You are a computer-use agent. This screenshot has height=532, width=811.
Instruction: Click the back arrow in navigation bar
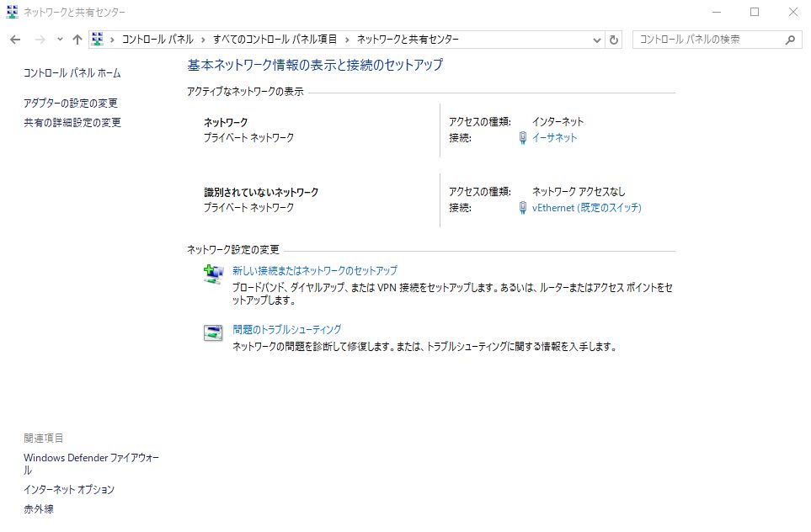pyautogui.click(x=15, y=40)
